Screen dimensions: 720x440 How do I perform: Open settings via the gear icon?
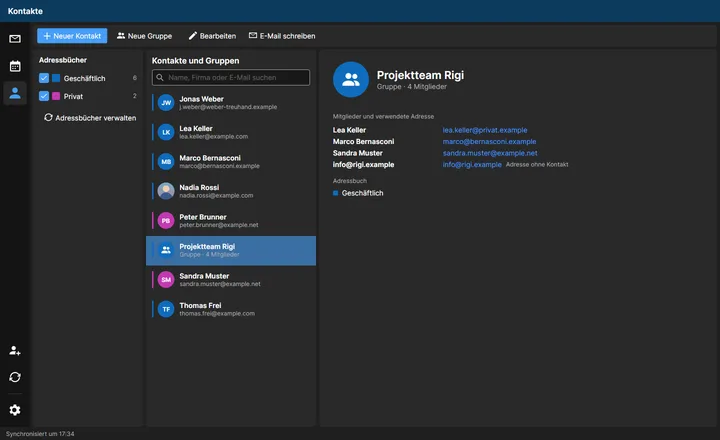click(15, 410)
